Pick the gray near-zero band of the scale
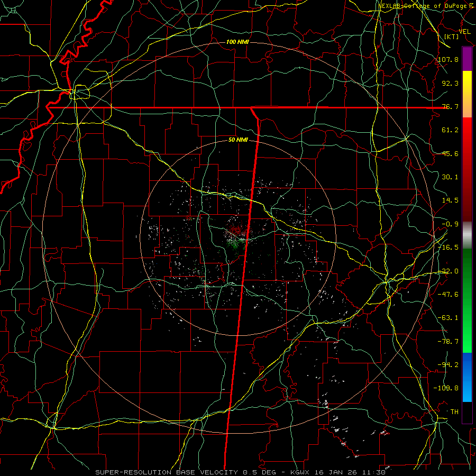The image size is (476, 476). 467,235
